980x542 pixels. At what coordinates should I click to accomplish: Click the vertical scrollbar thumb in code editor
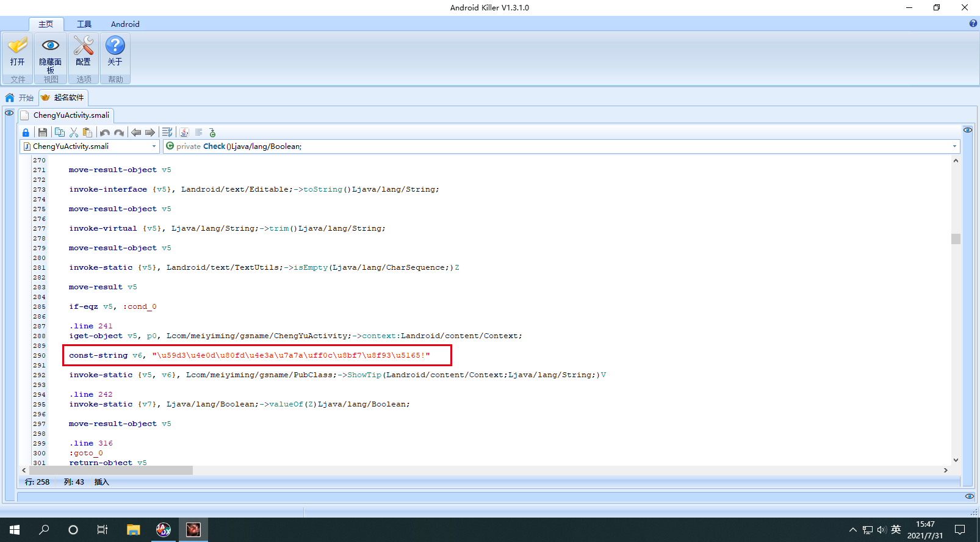(x=956, y=239)
